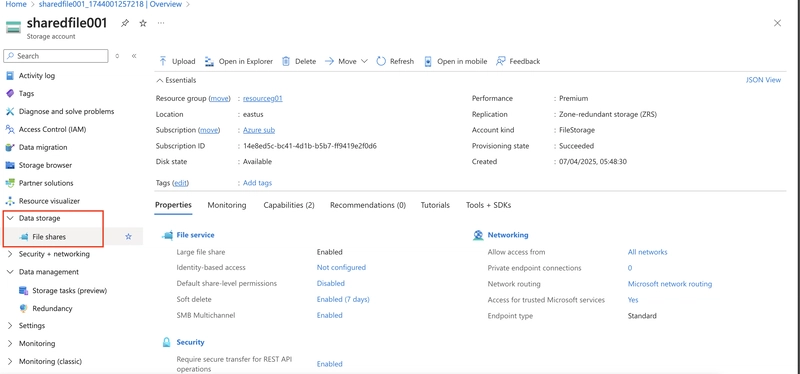Screen dimensions: 800x374
Task: Collapse the Data storage section
Action: (x=10, y=218)
